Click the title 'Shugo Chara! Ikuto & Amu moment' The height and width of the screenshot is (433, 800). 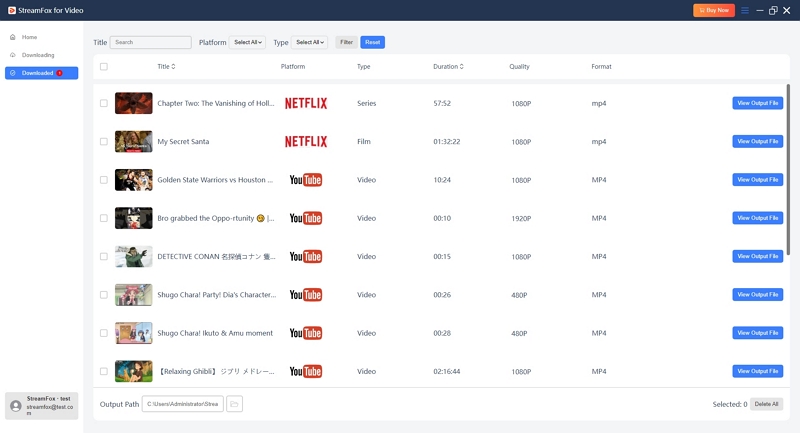215,333
